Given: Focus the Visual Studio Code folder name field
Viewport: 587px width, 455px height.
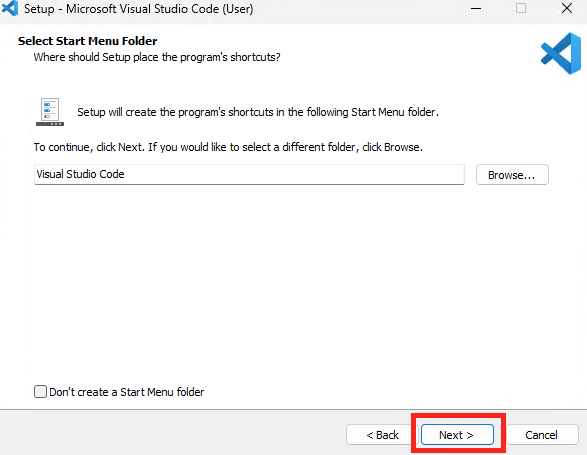Looking at the screenshot, I should click(249, 174).
